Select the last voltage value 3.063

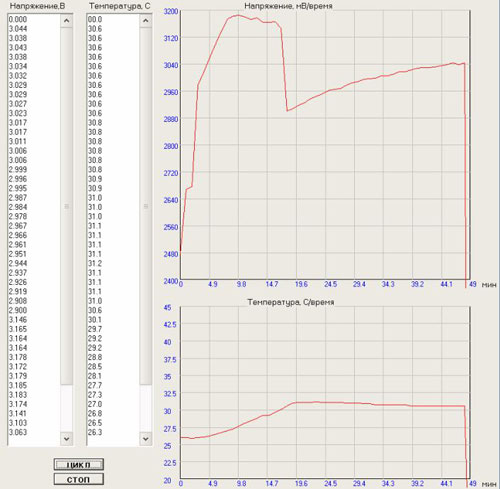coord(18,432)
